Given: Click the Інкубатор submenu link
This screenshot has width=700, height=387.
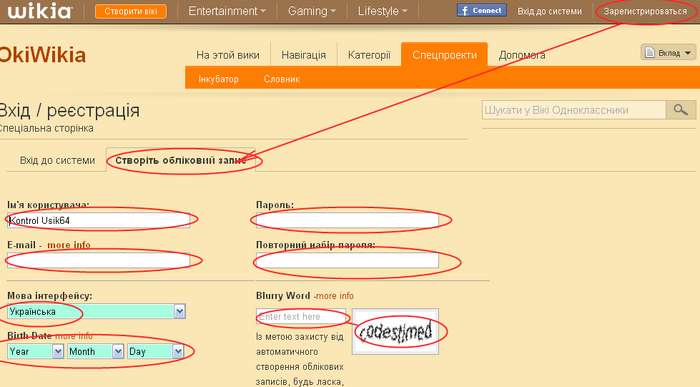Looking at the screenshot, I should click(218, 79).
